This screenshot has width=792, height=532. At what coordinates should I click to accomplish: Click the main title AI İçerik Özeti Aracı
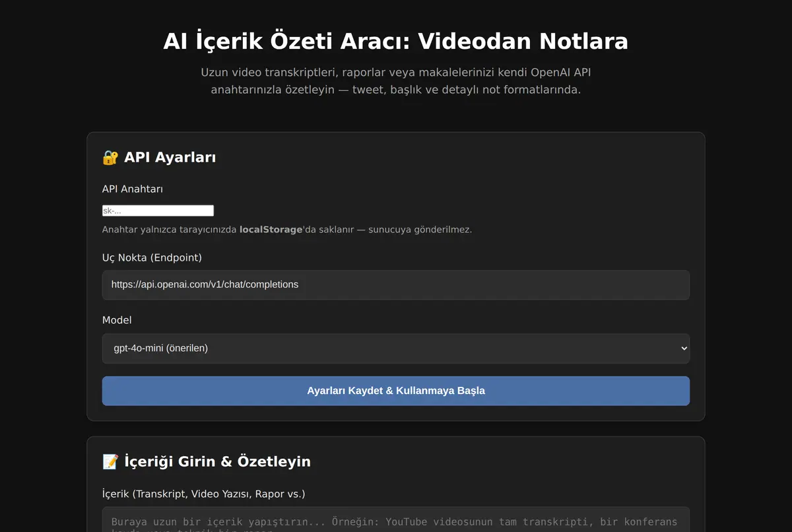[x=396, y=42]
